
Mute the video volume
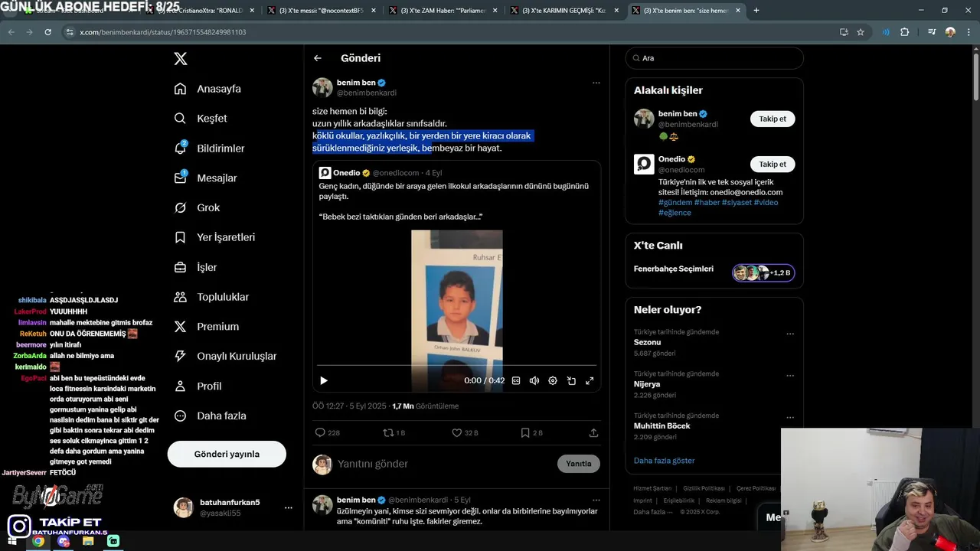point(534,380)
